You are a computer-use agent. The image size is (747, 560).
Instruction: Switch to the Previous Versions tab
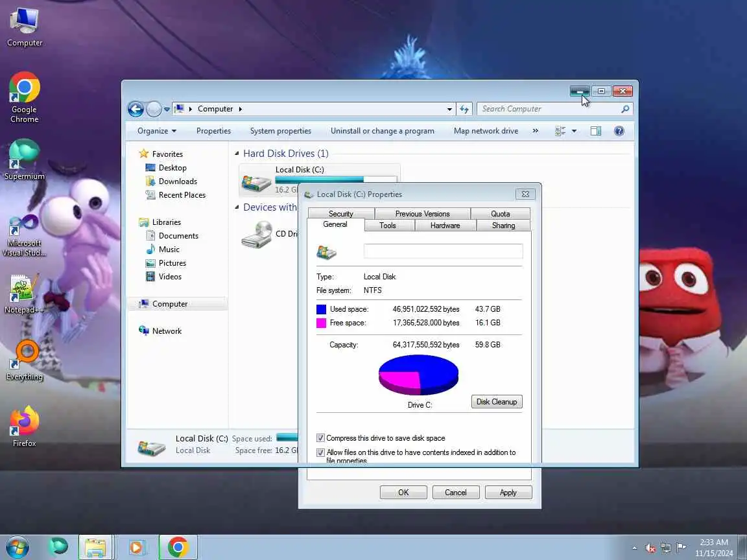(x=422, y=214)
